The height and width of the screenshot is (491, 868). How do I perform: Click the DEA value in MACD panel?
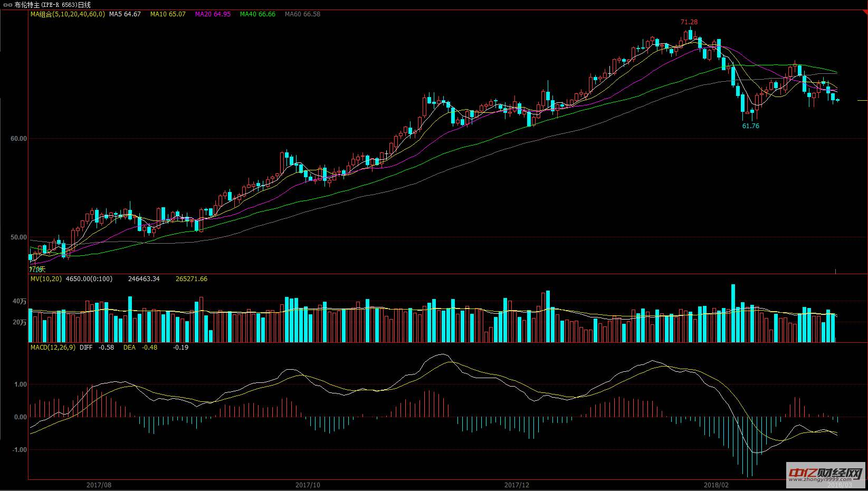pos(140,348)
